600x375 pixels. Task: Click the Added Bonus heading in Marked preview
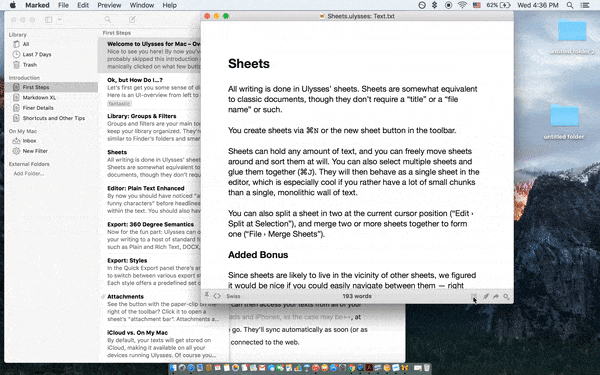point(258,255)
